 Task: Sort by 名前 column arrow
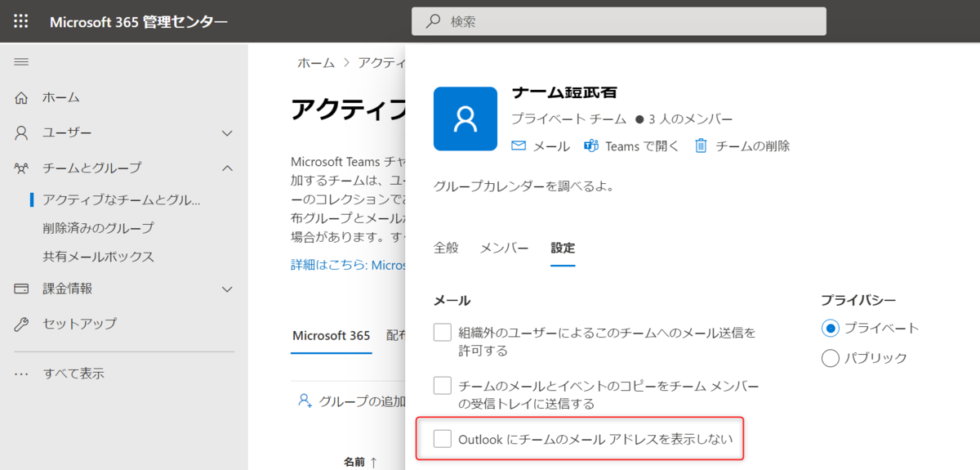373,463
